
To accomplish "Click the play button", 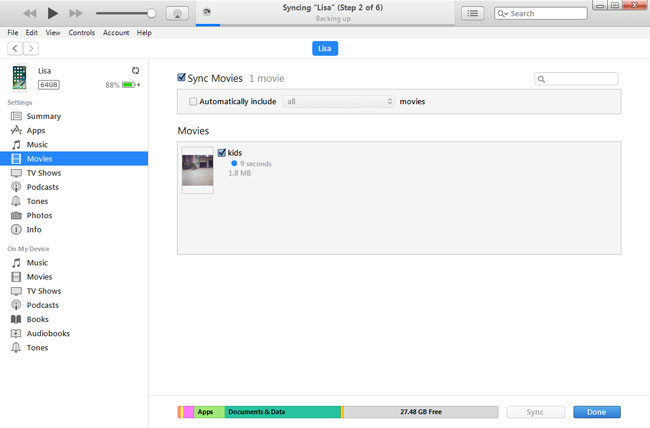I will click(52, 13).
